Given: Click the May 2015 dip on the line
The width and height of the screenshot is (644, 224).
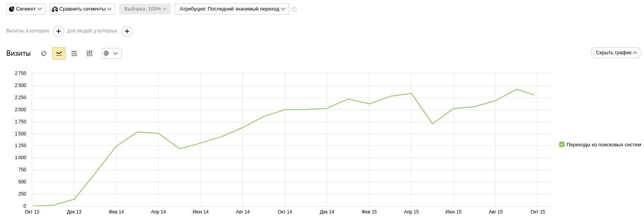Looking at the screenshot, I should [432, 124].
